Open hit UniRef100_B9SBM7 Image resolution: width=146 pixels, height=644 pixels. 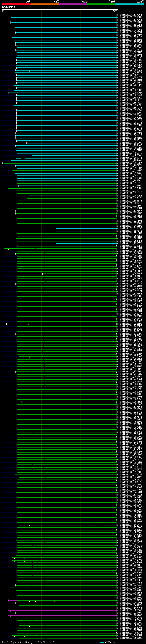(x=131, y=18)
